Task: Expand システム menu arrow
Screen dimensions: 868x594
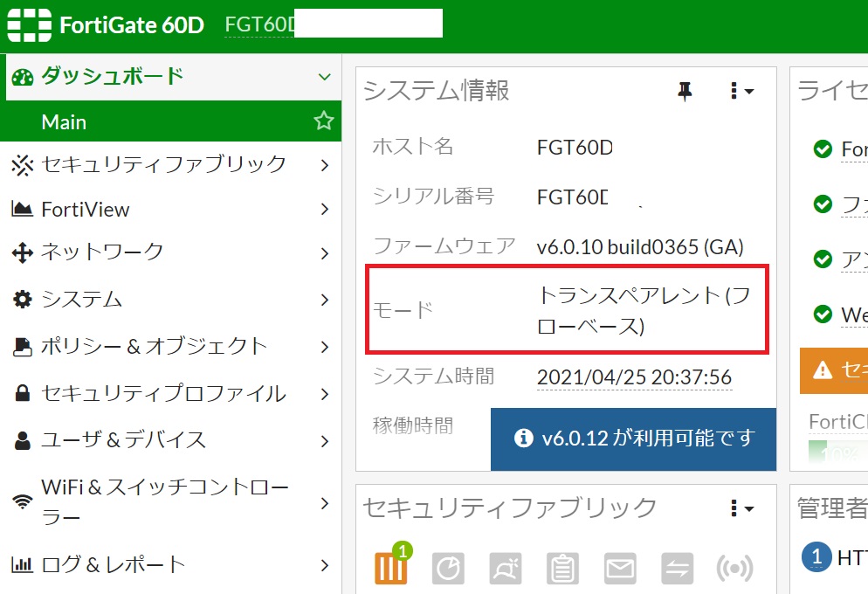Action: [x=325, y=300]
